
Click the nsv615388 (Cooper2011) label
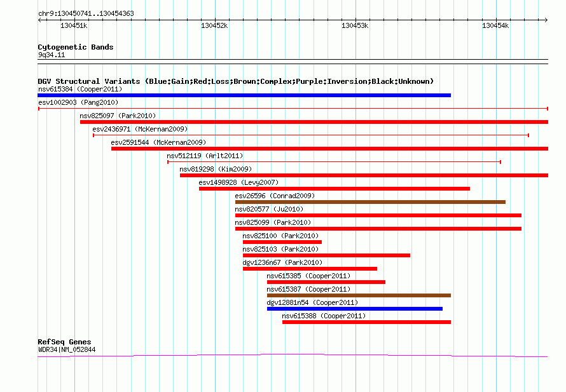[x=324, y=316]
